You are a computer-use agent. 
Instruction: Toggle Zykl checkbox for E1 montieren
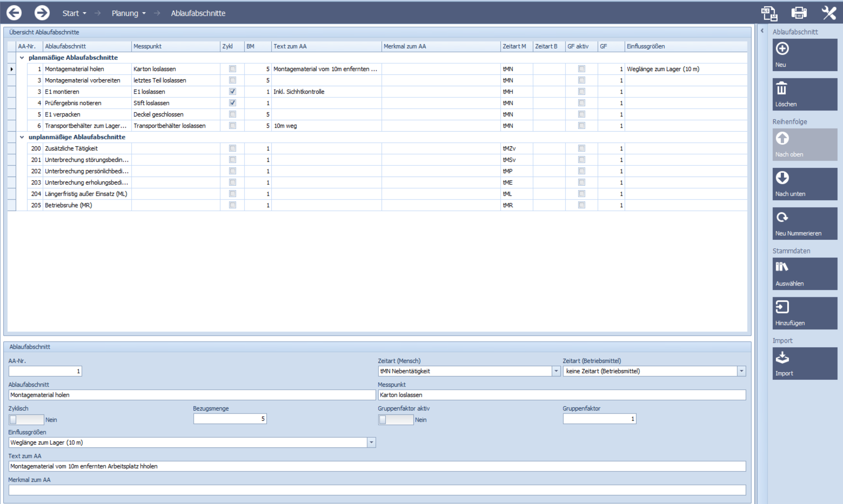tap(233, 92)
